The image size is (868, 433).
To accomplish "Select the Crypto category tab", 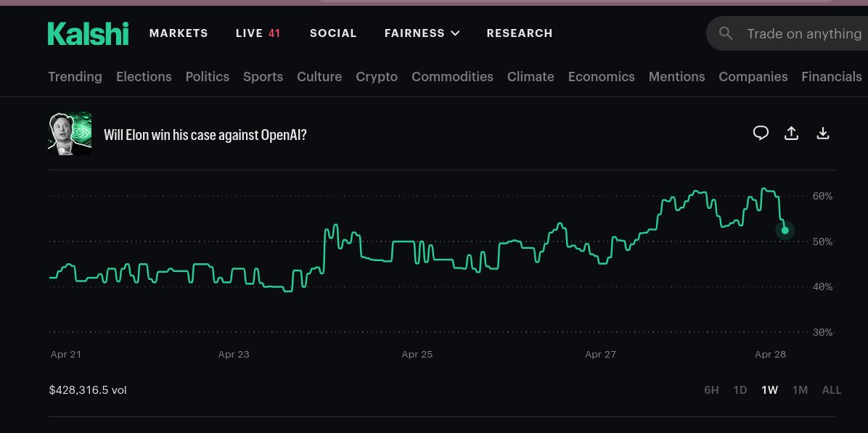I will (x=377, y=77).
